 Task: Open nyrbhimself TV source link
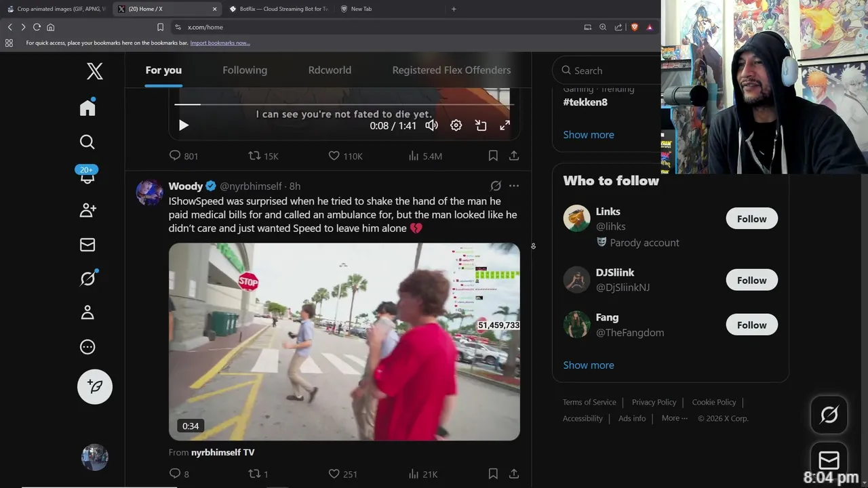tap(222, 452)
